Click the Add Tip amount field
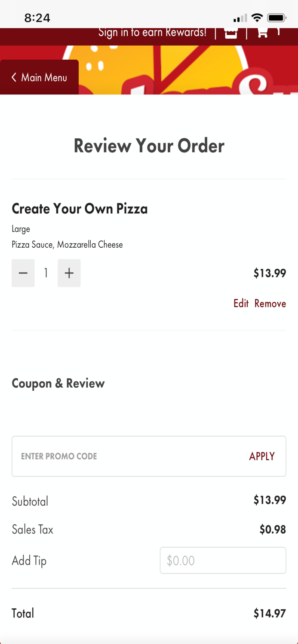Viewport: 298px width, 644px height. [223, 560]
